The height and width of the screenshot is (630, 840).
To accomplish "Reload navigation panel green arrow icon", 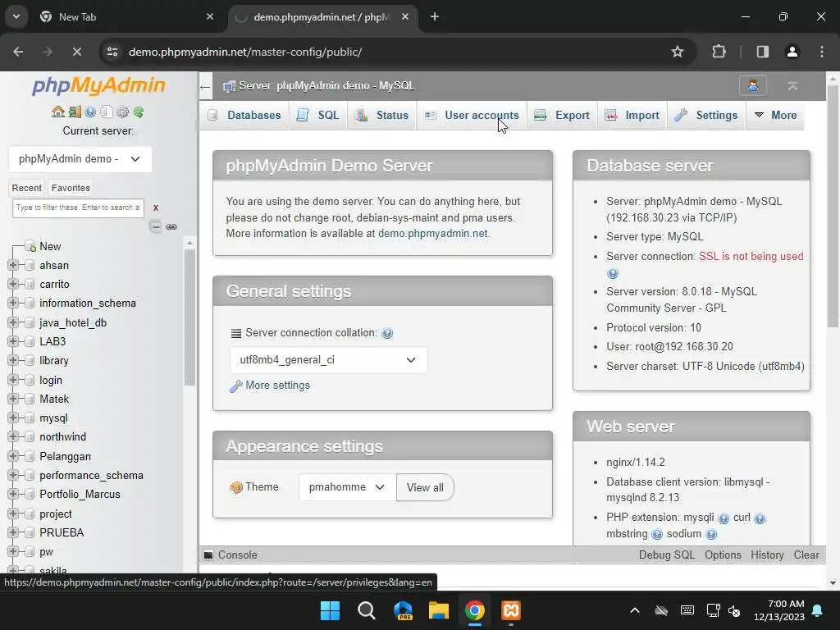I will point(139,112).
